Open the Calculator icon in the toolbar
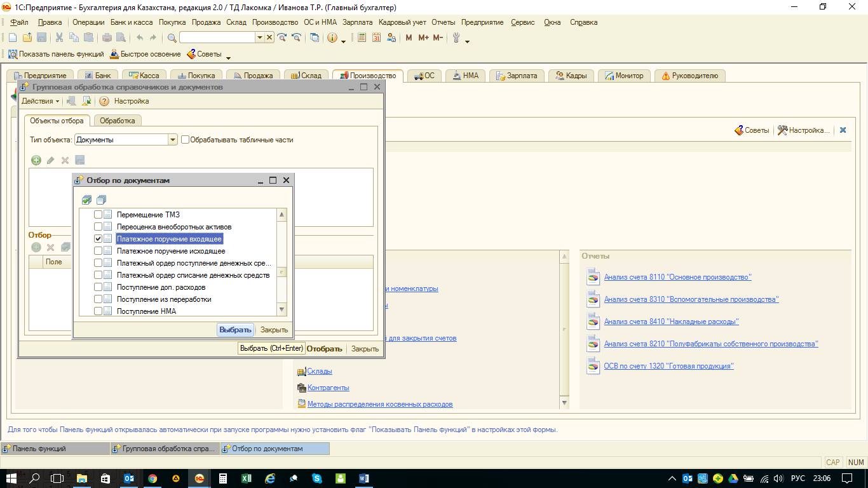Image resolution: width=868 pixels, height=488 pixels. (x=362, y=37)
